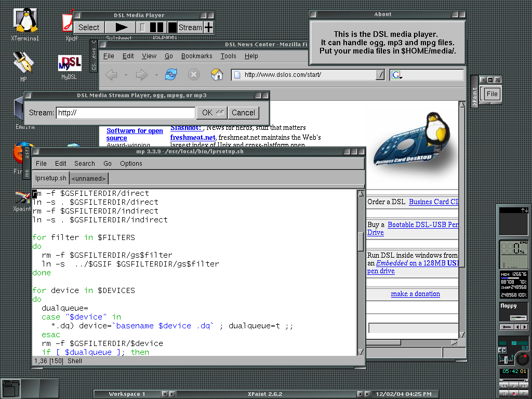Toggle the ST stereo indicator in mixer
532x399 pixels.
pyautogui.click(x=514, y=343)
